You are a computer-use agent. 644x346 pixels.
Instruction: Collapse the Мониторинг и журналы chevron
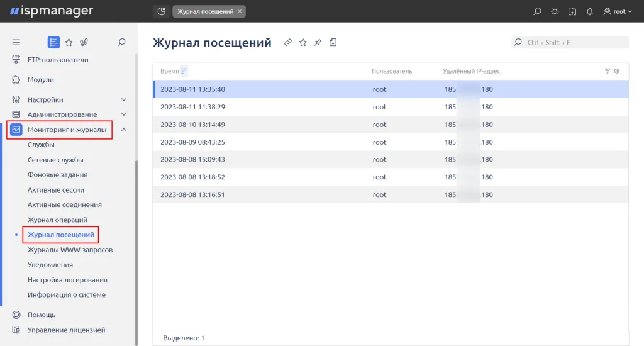pyautogui.click(x=124, y=130)
